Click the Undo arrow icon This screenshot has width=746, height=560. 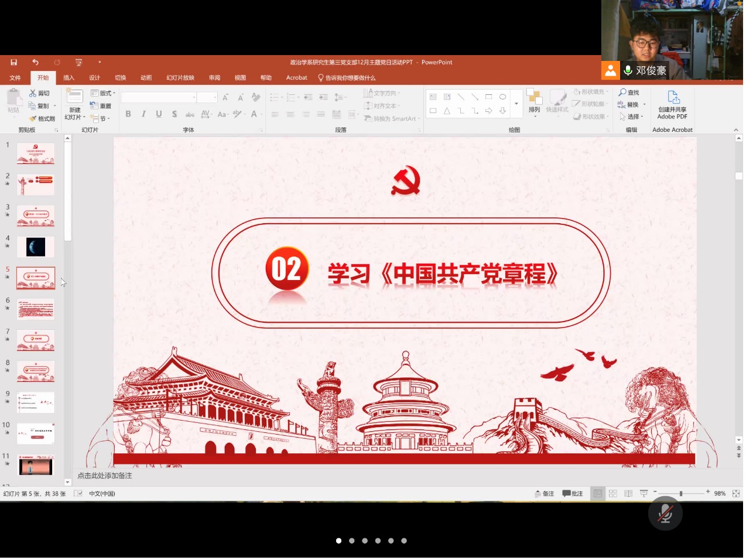tap(35, 62)
